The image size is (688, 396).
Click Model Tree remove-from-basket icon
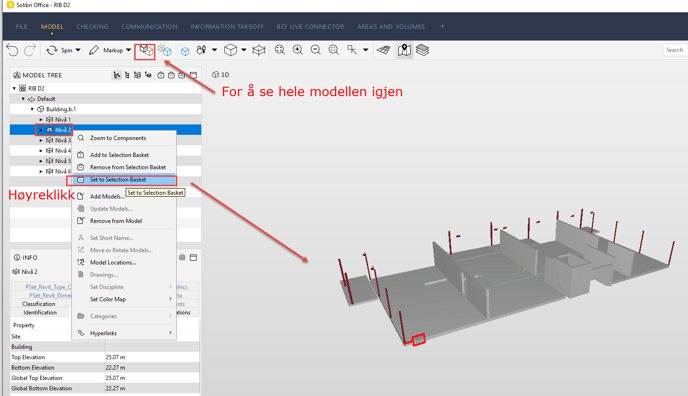(x=172, y=75)
